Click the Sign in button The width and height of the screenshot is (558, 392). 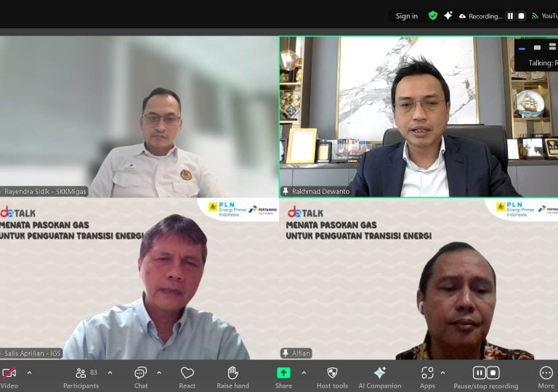[406, 16]
